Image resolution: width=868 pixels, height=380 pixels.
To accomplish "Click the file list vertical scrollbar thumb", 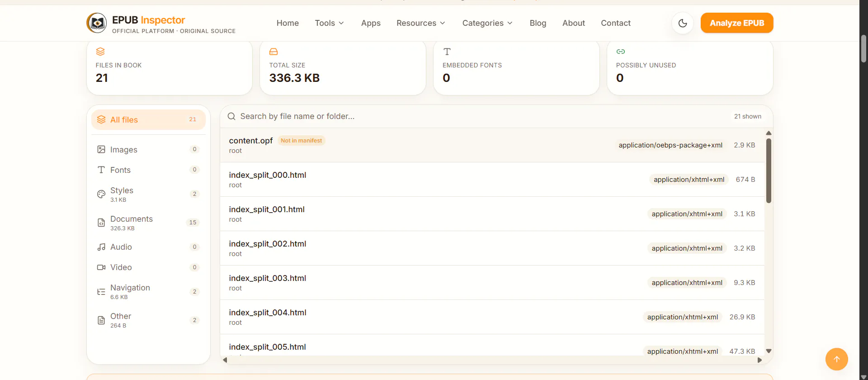I will click(769, 171).
